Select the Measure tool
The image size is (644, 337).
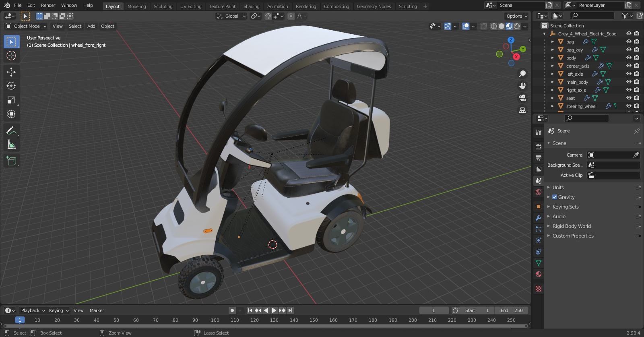point(11,145)
